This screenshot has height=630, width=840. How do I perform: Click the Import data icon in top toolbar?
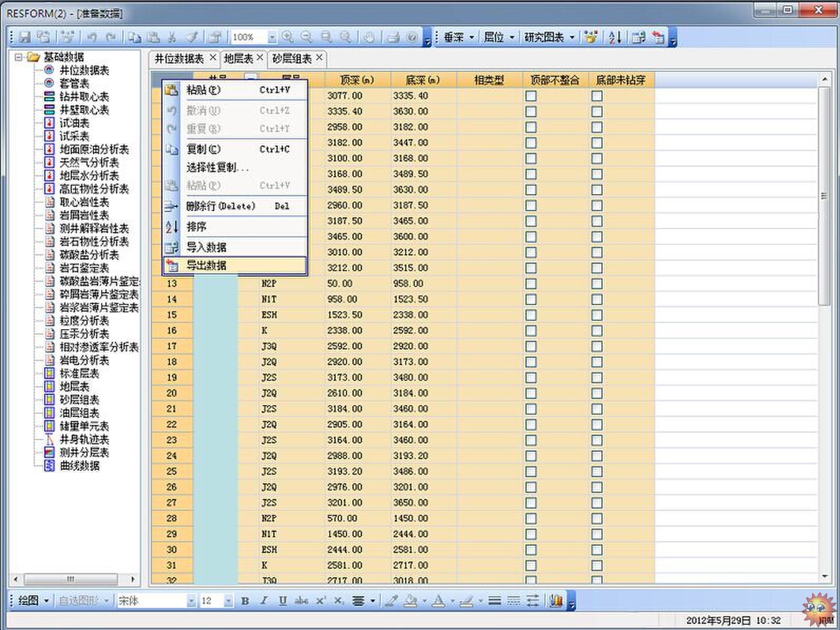click(x=639, y=37)
